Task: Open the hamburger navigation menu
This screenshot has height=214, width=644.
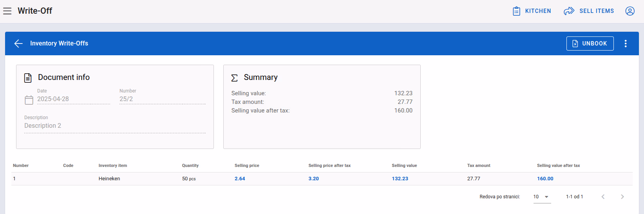Action: (x=7, y=11)
